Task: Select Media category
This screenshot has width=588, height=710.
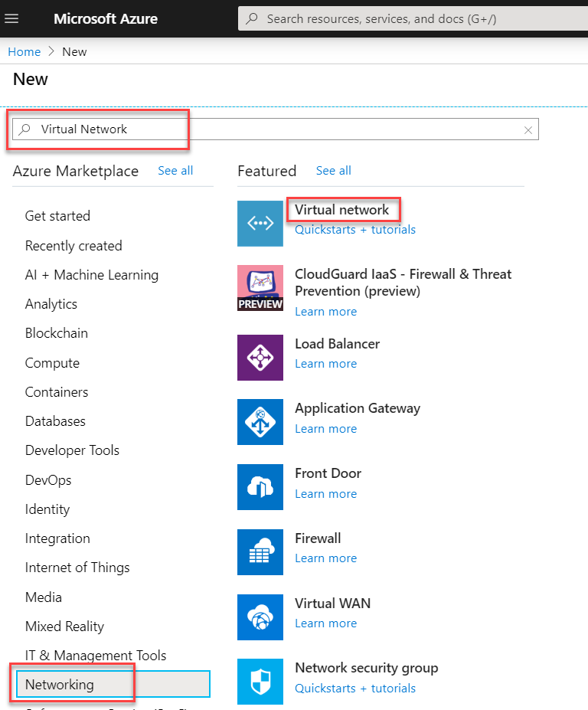Action: tap(43, 597)
